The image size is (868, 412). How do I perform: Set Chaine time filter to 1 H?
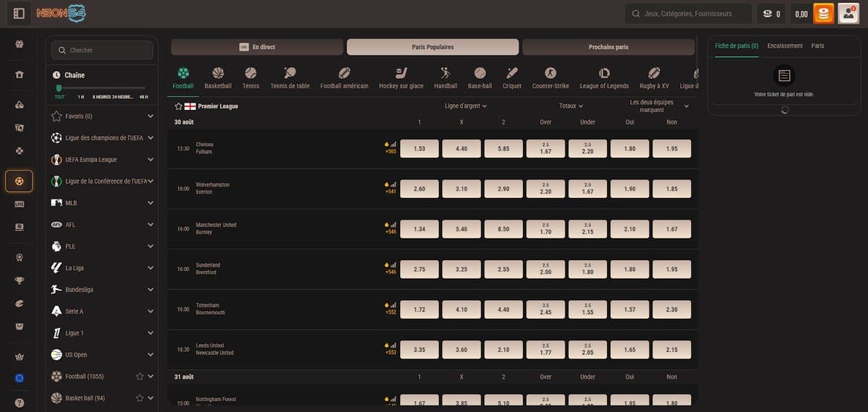(x=81, y=97)
